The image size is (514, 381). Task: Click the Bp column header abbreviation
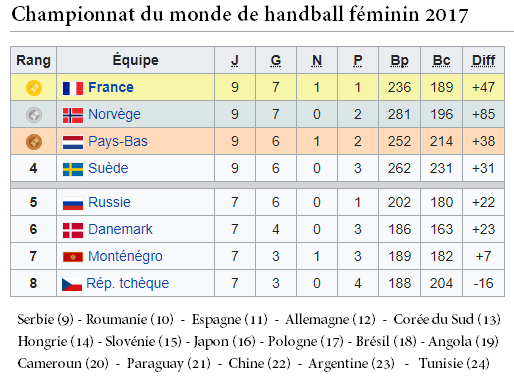(399, 61)
